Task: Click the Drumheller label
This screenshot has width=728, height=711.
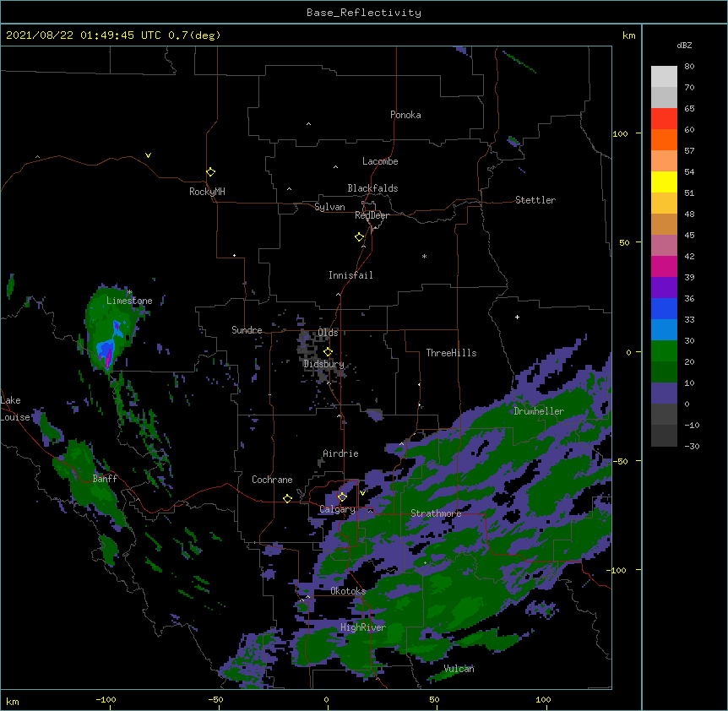Action: coord(539,411)
